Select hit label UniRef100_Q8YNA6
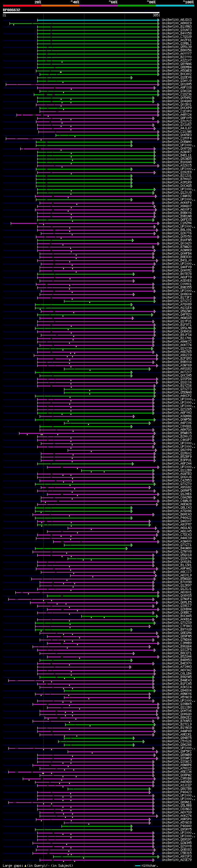197x868 pixels. (x=177, y=64)
